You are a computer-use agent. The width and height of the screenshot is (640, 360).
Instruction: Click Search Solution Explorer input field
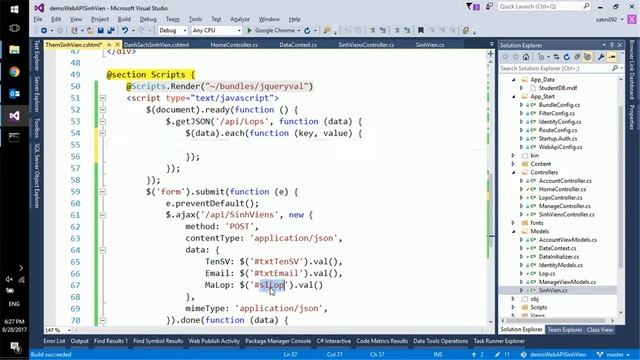[561, 69]
